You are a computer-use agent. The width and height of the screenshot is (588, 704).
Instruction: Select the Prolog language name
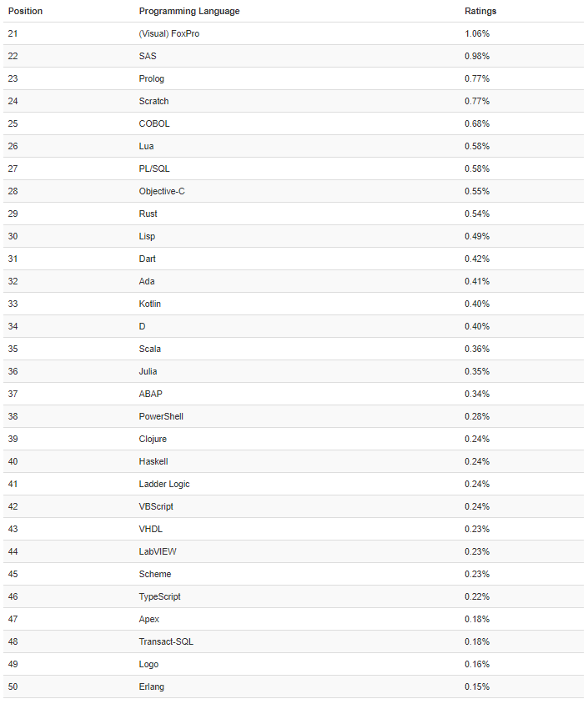click(152, 79)
